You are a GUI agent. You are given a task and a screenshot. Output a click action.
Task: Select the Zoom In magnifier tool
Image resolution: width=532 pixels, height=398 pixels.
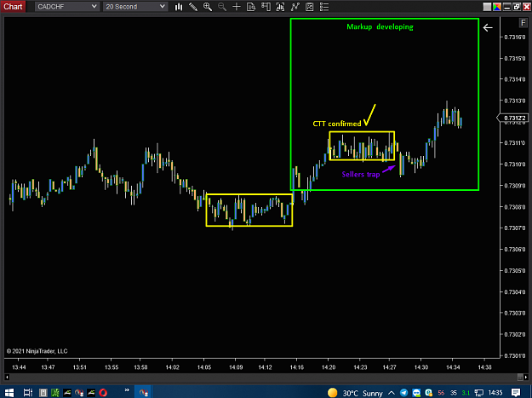tap(208, 7)
